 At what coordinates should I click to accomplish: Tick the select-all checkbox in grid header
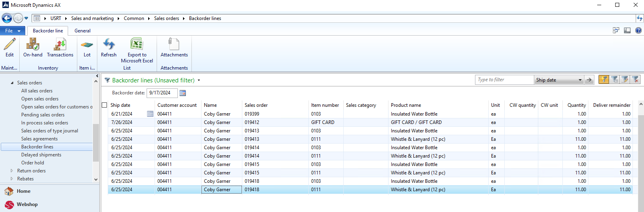[x=105, y=105]
